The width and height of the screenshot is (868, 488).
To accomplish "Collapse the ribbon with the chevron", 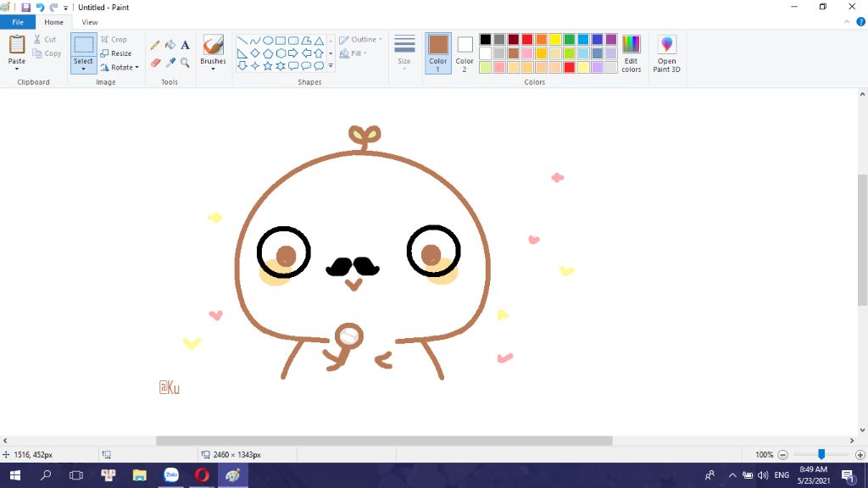I will tap(847, 22).
